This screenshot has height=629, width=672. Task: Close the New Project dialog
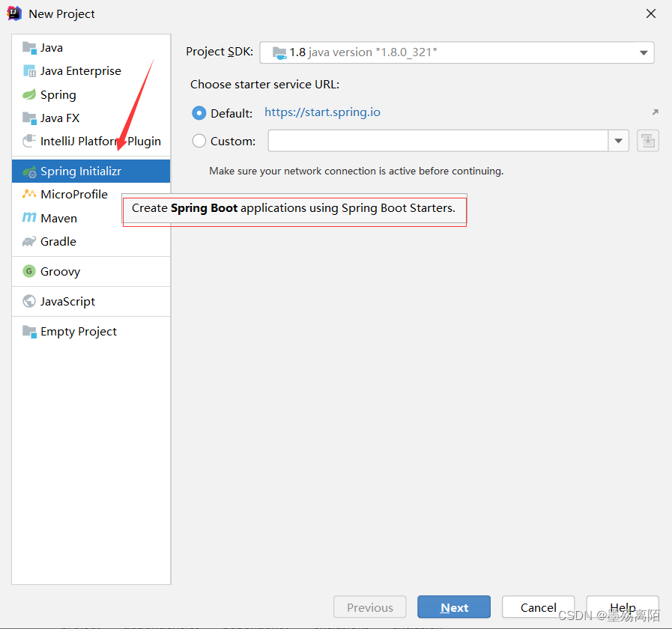(x=650, y=13)
